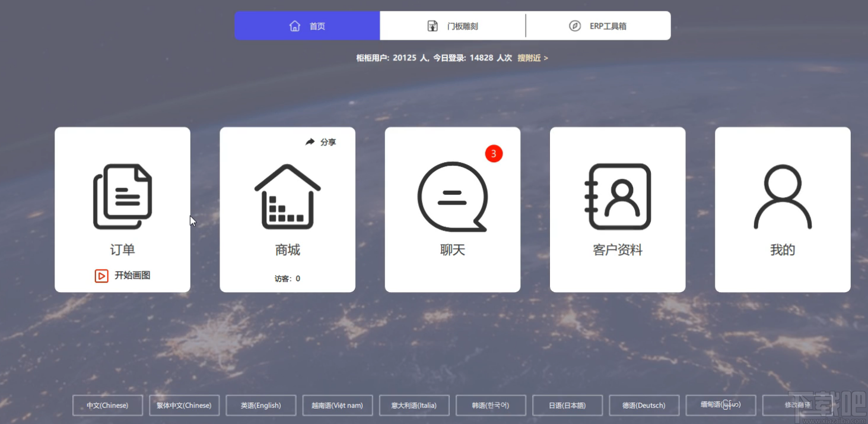This screenshot has width=868, height=424.
Task: Select 繁体中文(Chinese) language
Action: coord(184,406)
